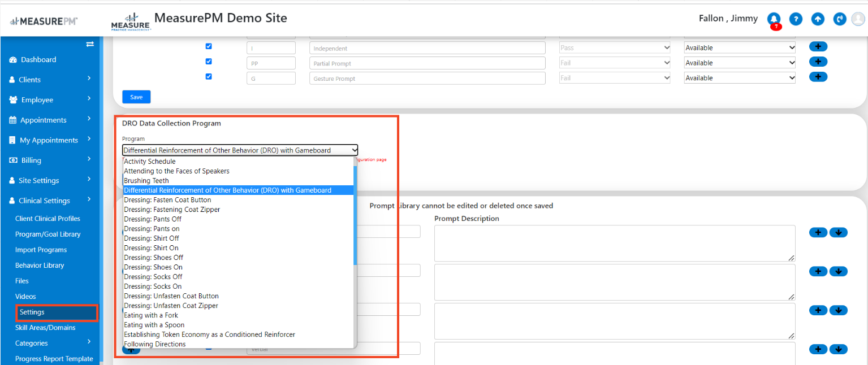The height and width of the screenshot is (365, 868).
Task: Add row using first prompt description plus
Action: [818, 232]
